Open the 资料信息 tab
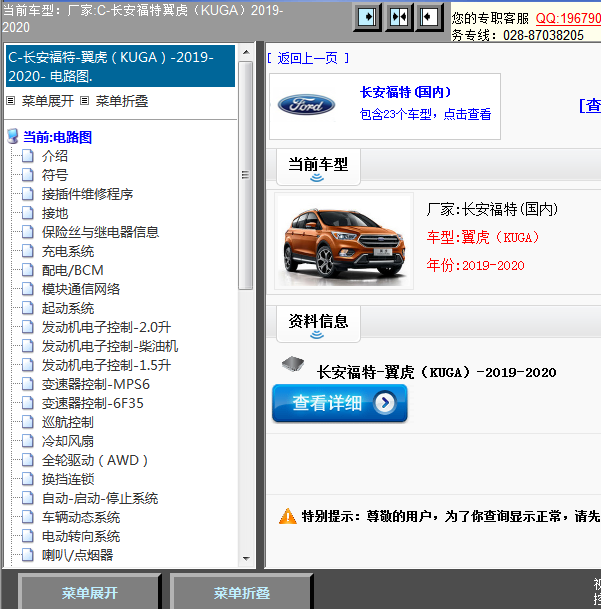Screen dimensions: 601x609 tap(318, 324)
